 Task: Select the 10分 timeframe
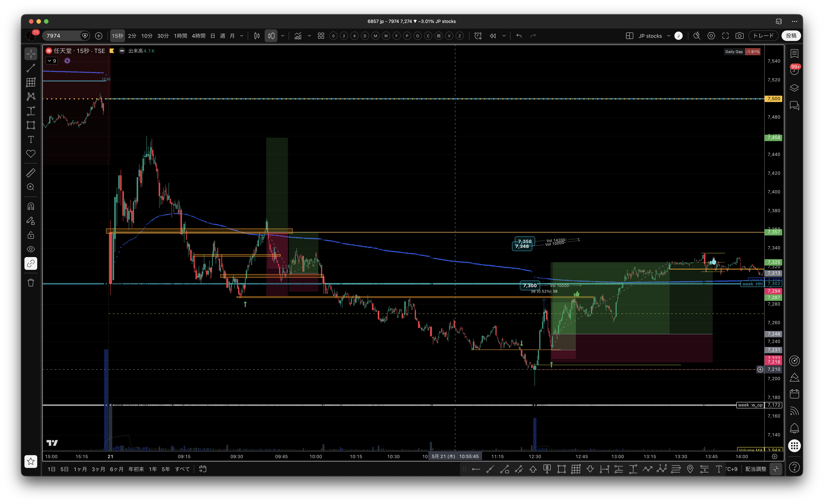point(147,36)
